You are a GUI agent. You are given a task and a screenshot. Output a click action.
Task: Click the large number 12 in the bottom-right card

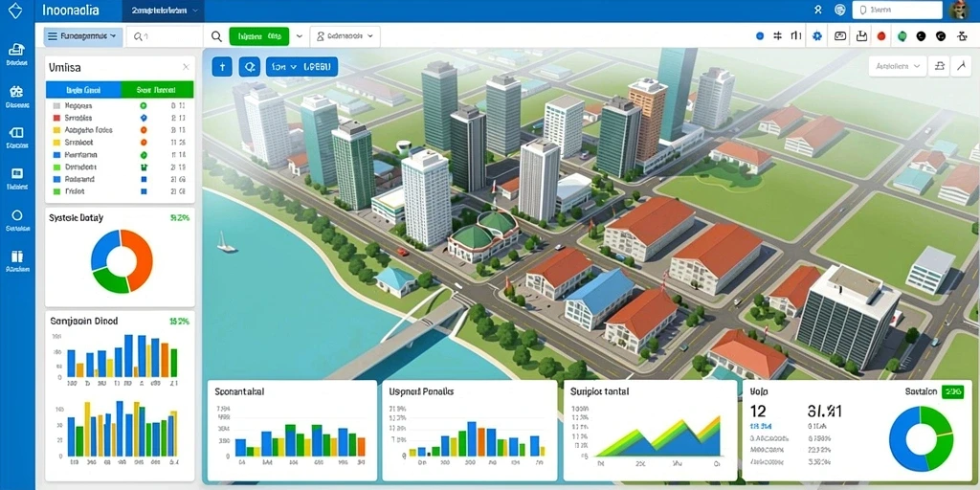point(758,411)
